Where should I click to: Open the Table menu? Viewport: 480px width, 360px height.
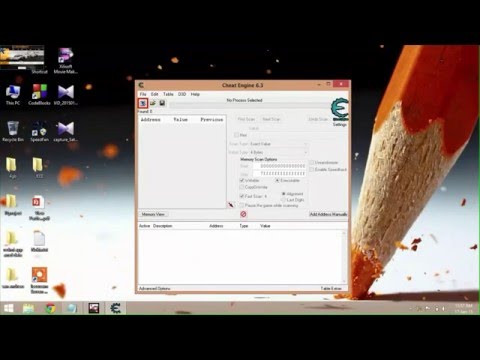point(168,94)
